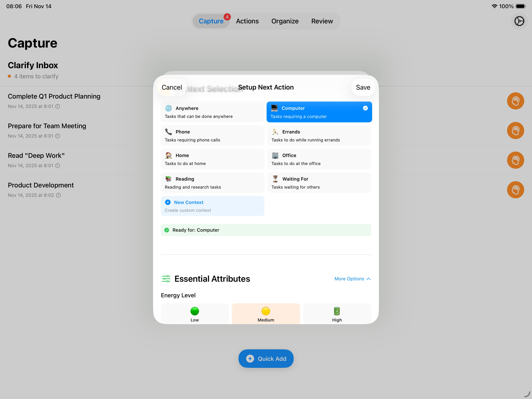The height and width of the screenshot is (399, 532).
Task: Select the Phone context icon
Action: pyautogui.click(x=169, y=132)
